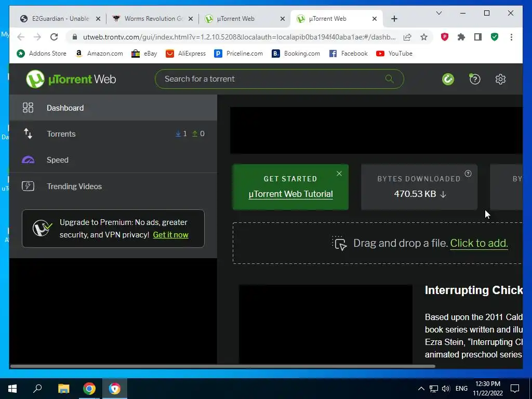Open the green upgrade circle icon in header
The image size is (532, 399).
tap(448, 79)
